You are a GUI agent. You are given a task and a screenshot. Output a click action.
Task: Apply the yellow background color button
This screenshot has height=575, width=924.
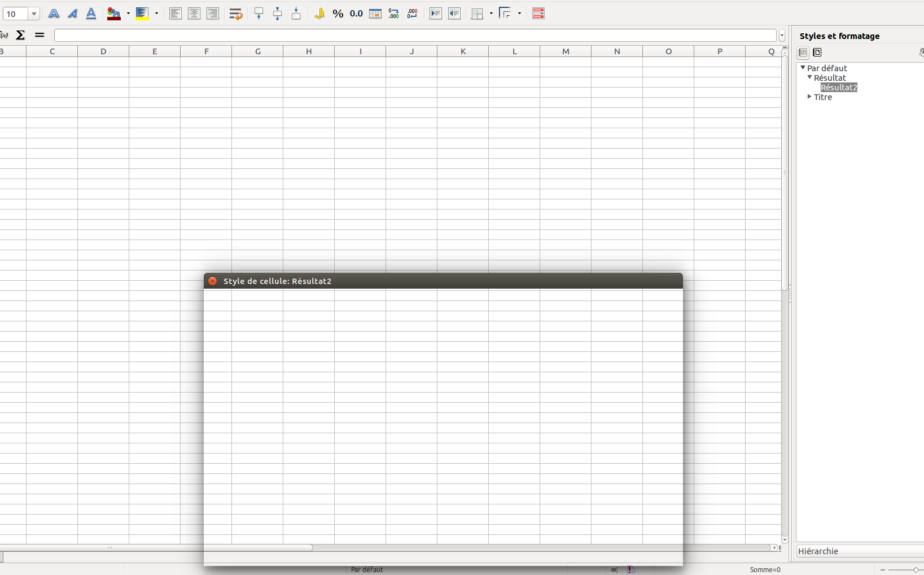pos(142,14)
